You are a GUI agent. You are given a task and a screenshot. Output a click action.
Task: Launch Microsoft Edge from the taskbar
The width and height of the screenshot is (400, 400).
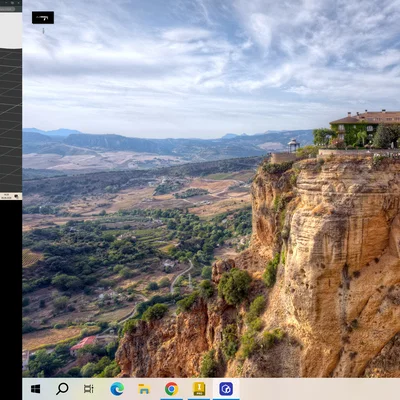(117, 389)
